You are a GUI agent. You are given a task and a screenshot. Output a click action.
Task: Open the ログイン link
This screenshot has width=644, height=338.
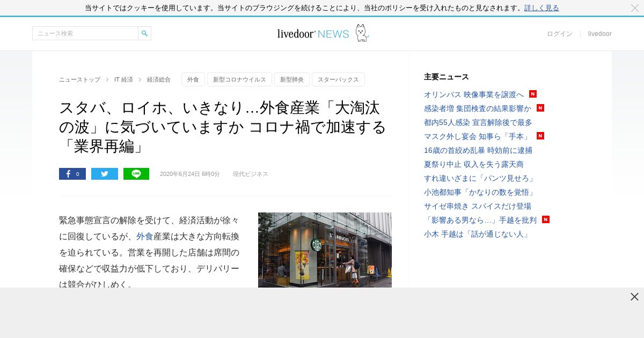click(560, 34)
